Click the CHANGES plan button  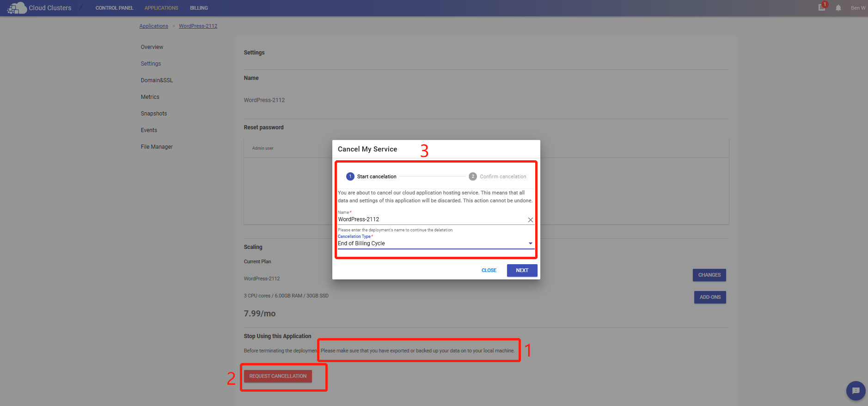709,275
